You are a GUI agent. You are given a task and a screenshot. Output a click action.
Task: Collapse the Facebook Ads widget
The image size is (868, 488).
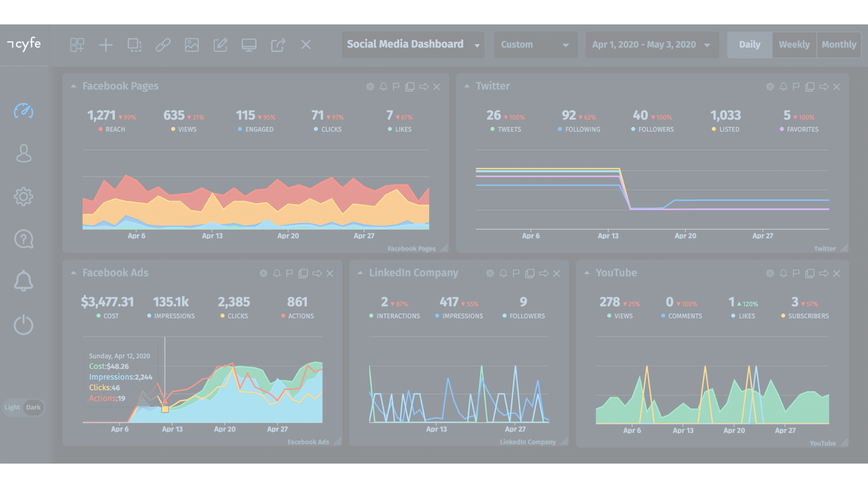coord(74,272)
